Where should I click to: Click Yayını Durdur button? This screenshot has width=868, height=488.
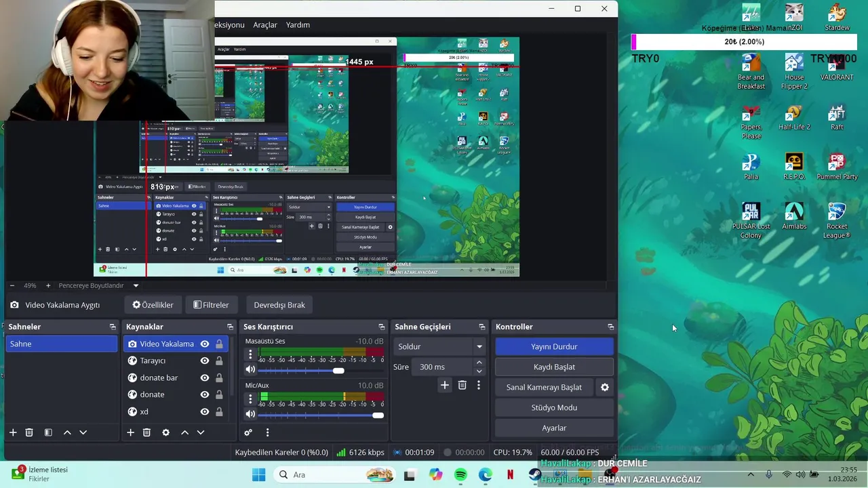554,346
